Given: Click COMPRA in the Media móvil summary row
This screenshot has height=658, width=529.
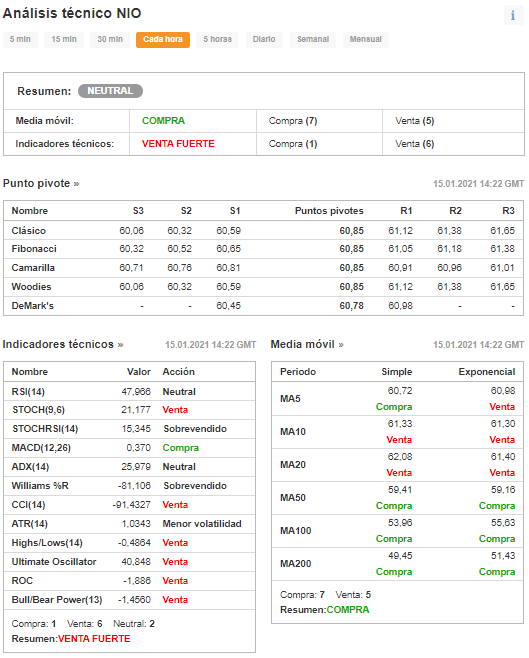Looking at the screenshot, I should pyautogui.click(x=163, y=121).
